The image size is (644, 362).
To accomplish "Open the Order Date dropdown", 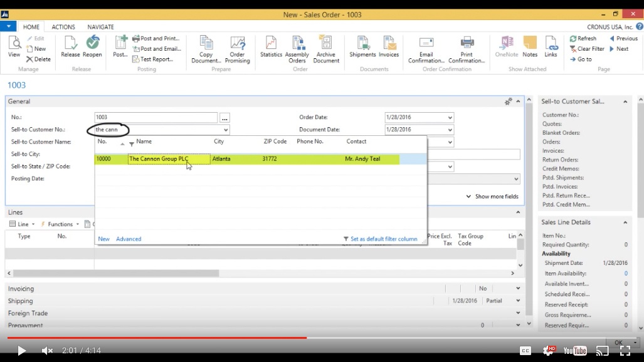I will pos(450,117).
